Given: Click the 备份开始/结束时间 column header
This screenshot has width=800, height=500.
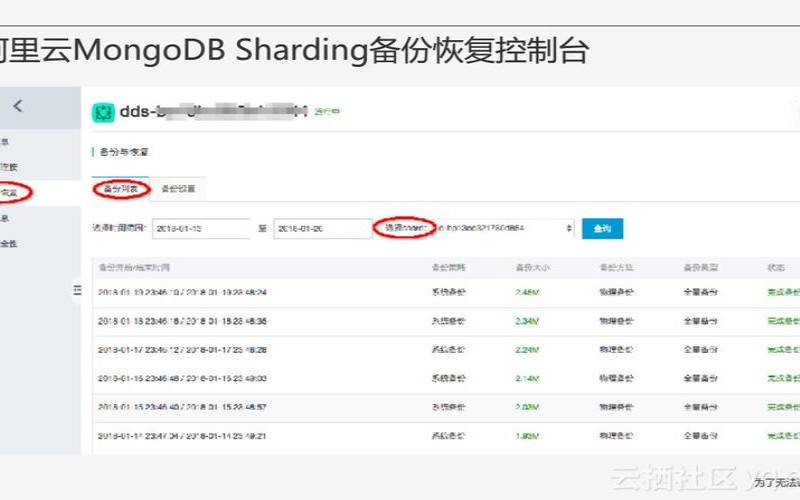Looking at the screenshot, I should point(134,267).
